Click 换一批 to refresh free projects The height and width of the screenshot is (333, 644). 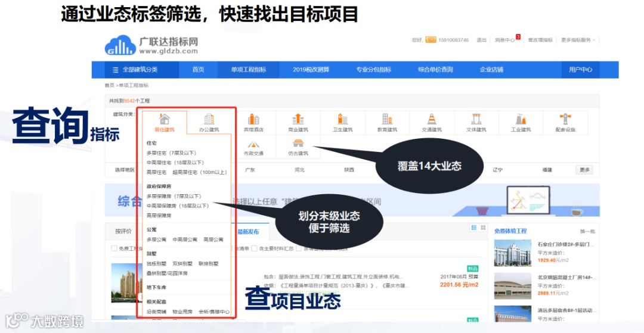pyautogui.click(x=587, y=231)
